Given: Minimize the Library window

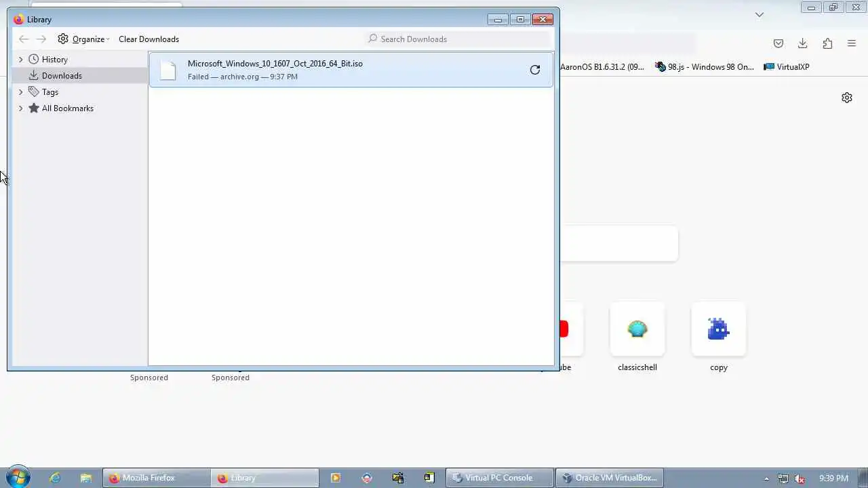Looking at the screenshot, I should click(x=498, y=20).
